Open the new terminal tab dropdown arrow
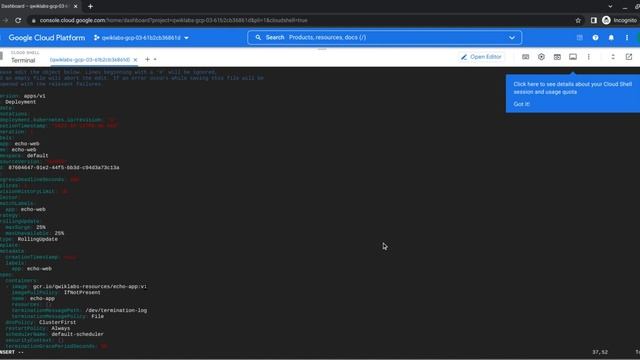Image resolution: width=640 pixels, height=360 pixels. pos(155,60)
